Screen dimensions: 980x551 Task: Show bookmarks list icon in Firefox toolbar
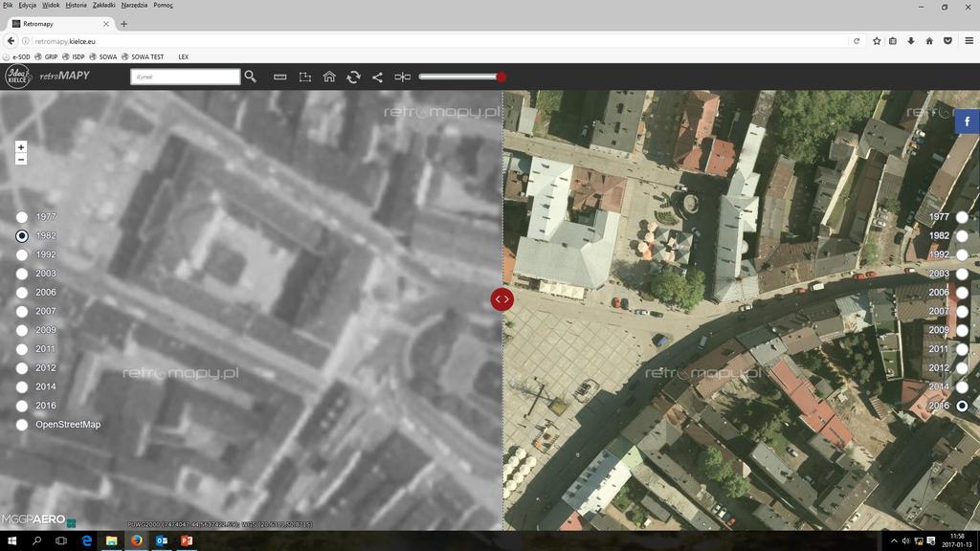(x=893, y=41)
